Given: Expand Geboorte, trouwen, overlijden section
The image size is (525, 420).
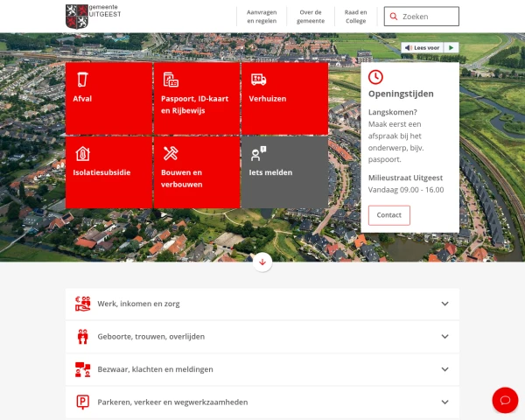Looking at the screenshot, I should tap(262, 337).
